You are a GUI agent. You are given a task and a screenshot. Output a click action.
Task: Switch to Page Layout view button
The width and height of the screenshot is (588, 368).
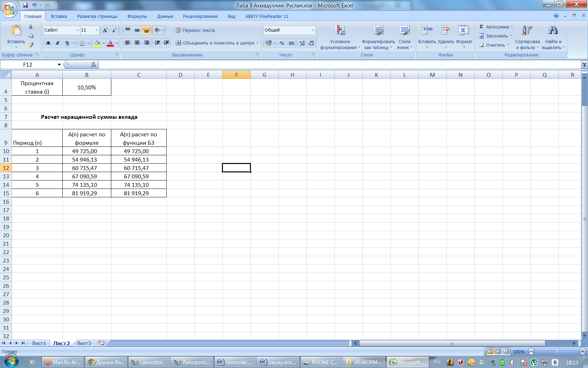498,351
